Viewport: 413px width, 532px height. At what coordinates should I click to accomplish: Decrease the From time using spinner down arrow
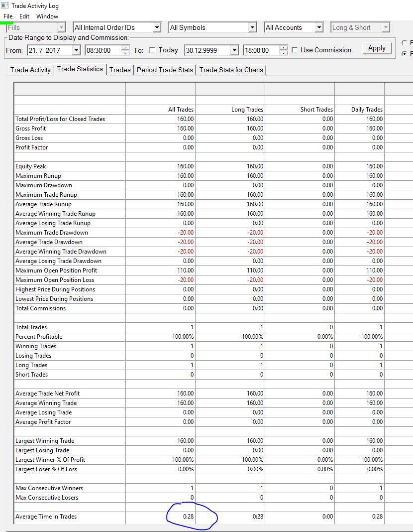[x=125, y=53]
